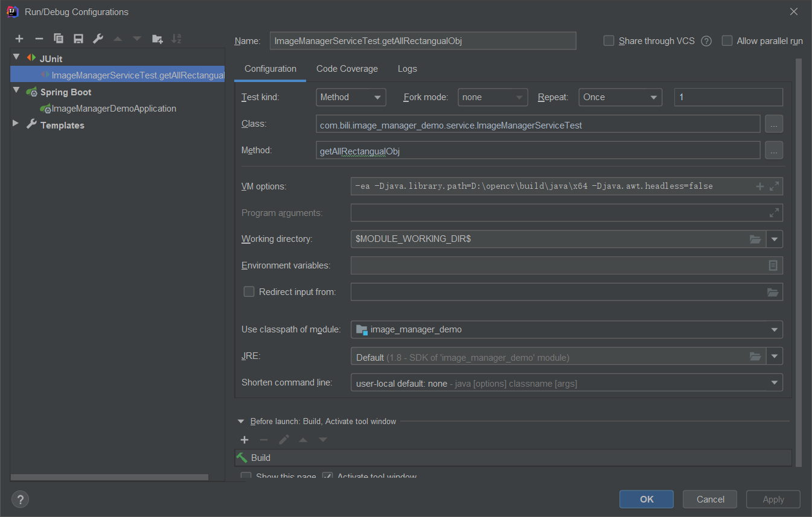Click the Add New Configuration plus icon
The image size is (812, 517).
(x=19, y=39)
